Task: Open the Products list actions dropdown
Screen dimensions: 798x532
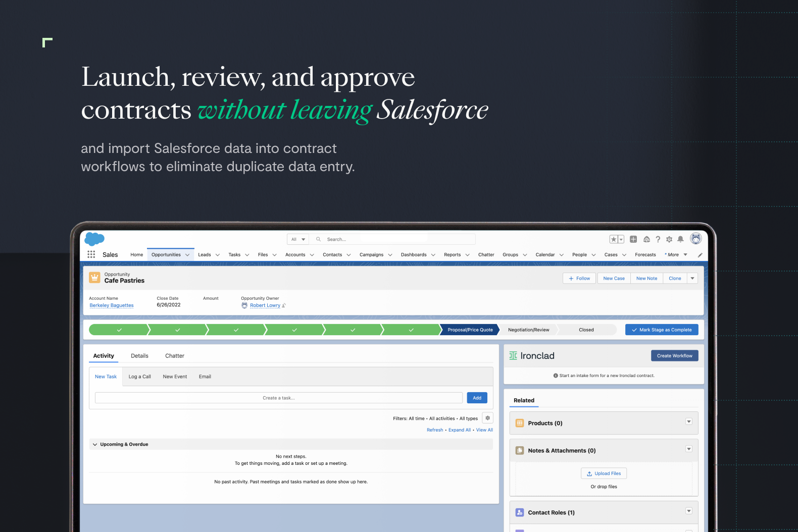Action: (x=689, y=421)
